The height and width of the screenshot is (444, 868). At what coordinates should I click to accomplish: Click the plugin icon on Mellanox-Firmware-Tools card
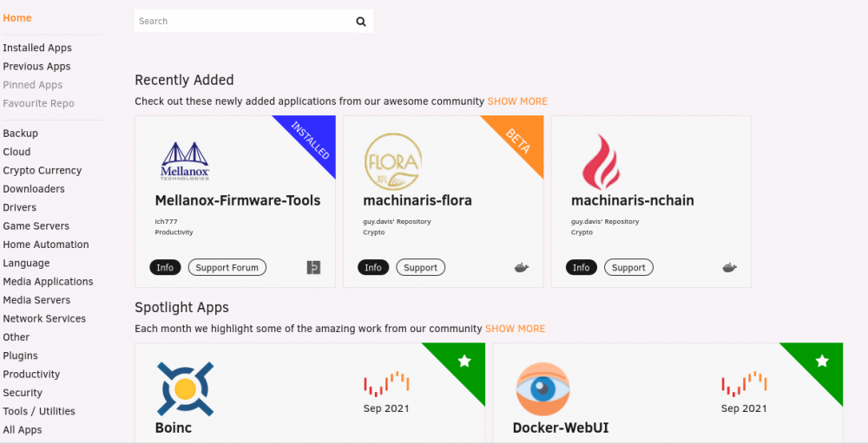[x=314, y=268]
